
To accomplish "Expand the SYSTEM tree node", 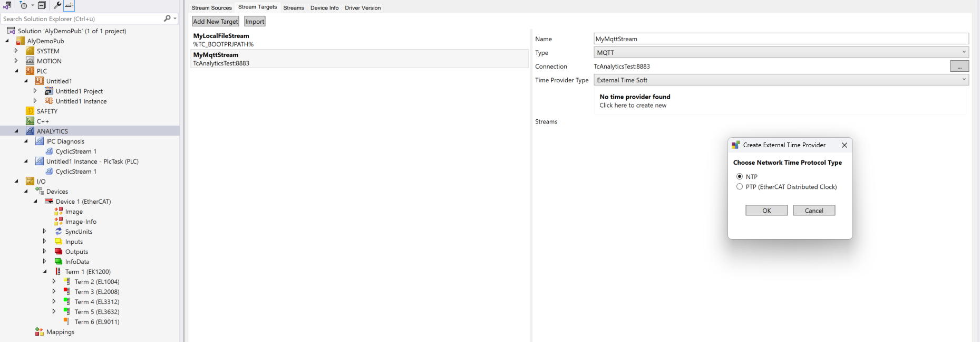I will [16, 51].
